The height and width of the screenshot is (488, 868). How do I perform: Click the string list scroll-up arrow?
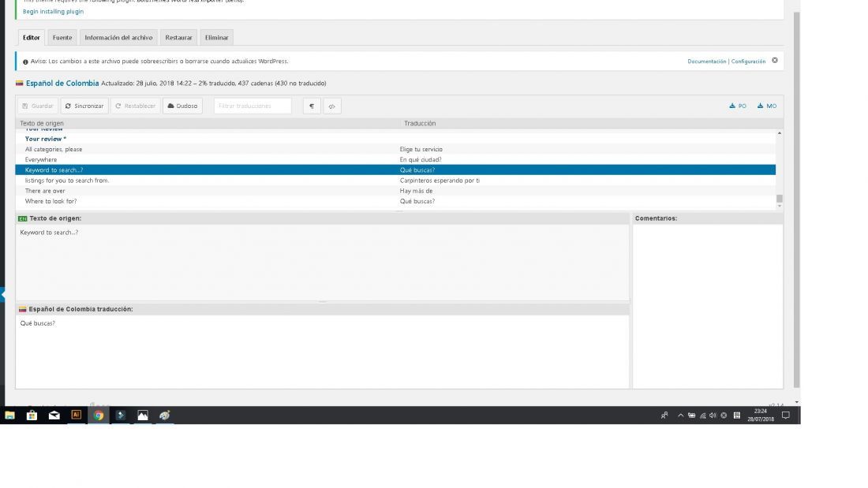click(x=780, y=133)
